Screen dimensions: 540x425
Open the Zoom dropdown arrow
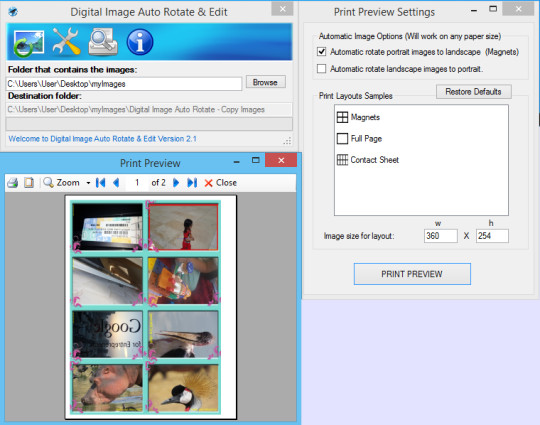pyautogui.click(x=88, y=183)
